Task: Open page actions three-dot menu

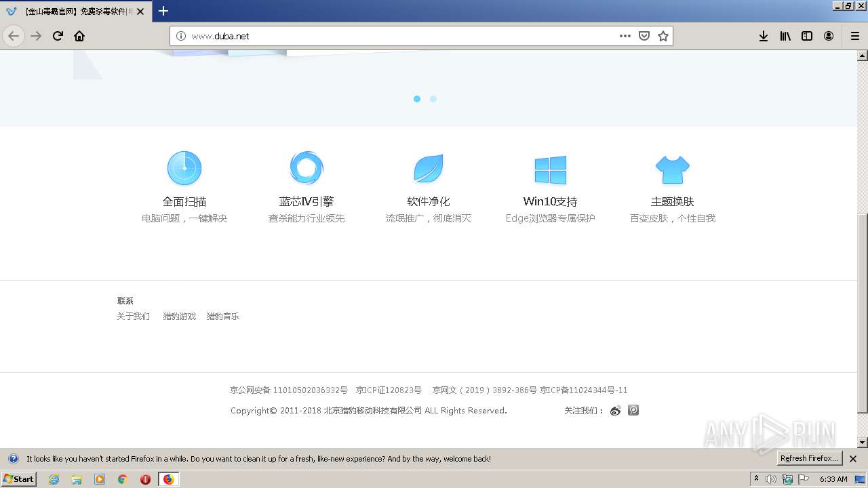Action: [625, 36]
